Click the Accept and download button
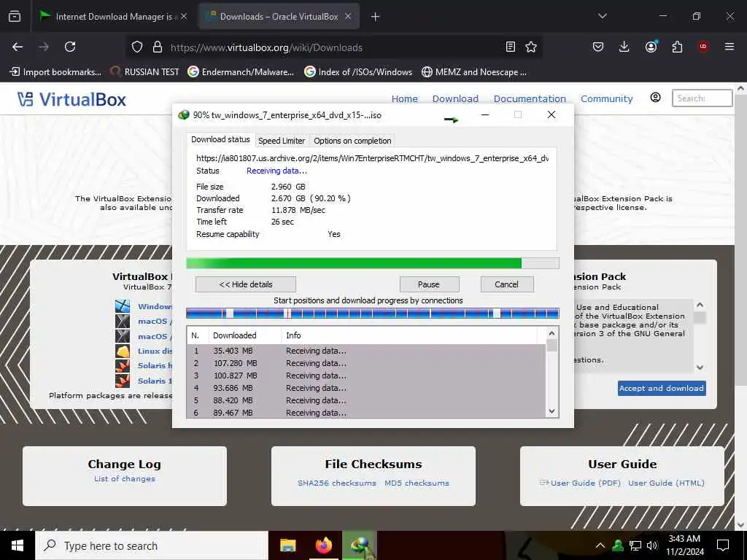The width and height of the screenshot is (747, 560). click(x=662, y=388)
